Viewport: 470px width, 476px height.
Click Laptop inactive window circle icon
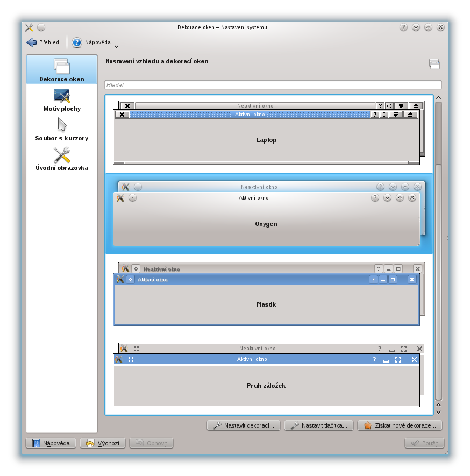coord(389,106)
